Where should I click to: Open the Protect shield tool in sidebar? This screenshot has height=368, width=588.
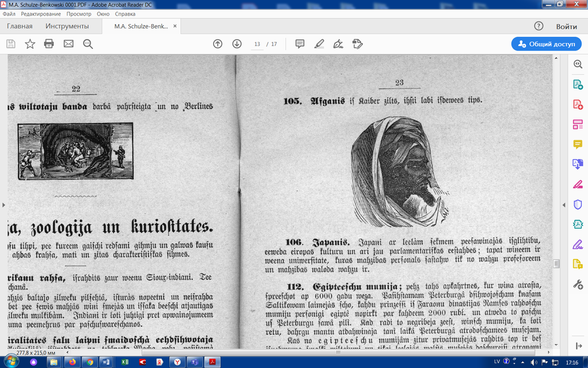578,204
